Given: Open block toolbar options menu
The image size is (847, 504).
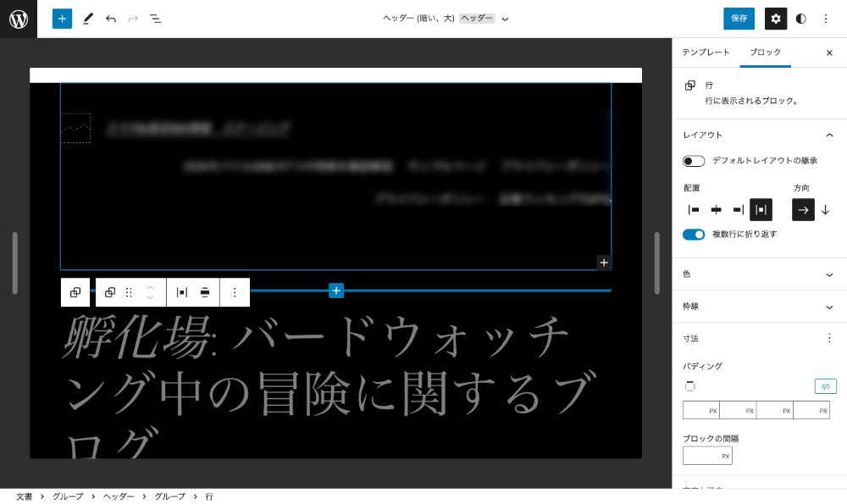Looking at the screenshot, I should (x=235, y=292).
